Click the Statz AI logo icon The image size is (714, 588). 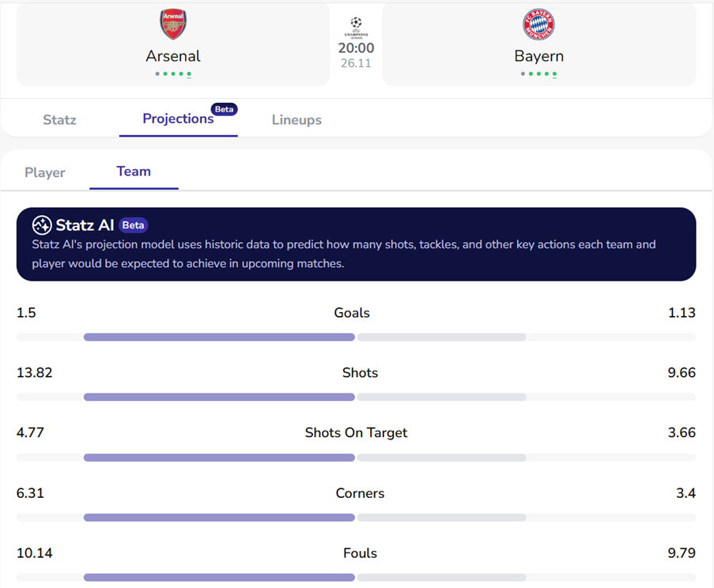42,225
